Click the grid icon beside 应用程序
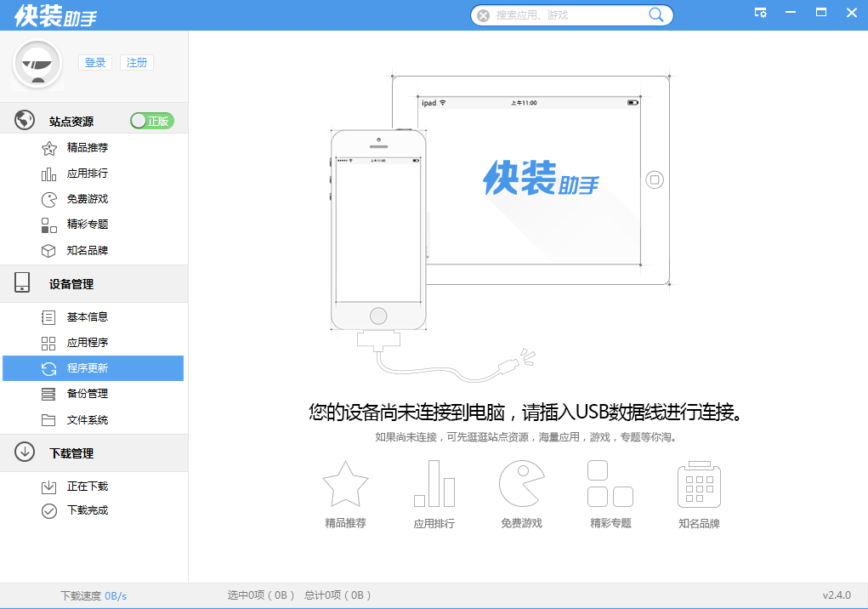The height and width of the screenshot is (609, 868). pyautogui.click(x=48, y=344)
